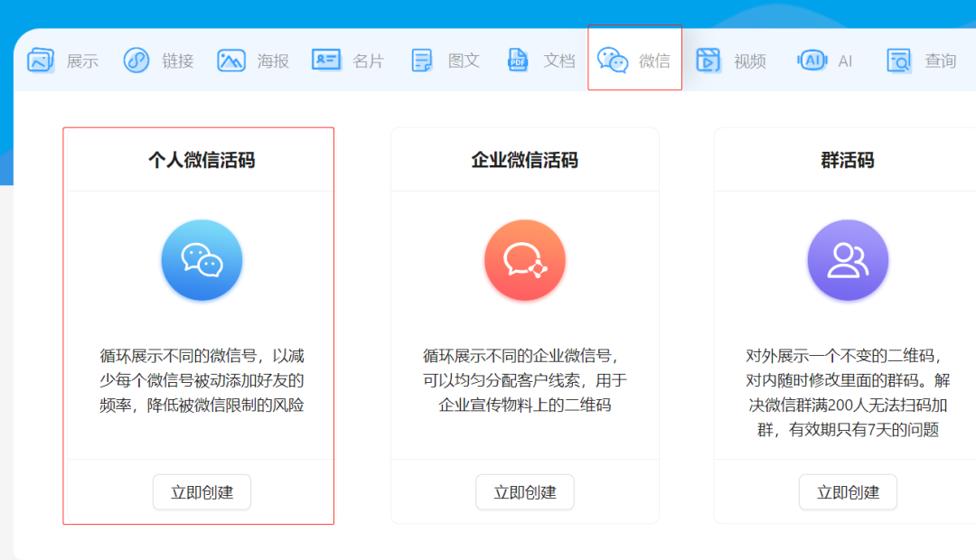This screenshot has height=560, width=976.
Task: Click the 链接 link icon
Action: click(x=136, y=61)
